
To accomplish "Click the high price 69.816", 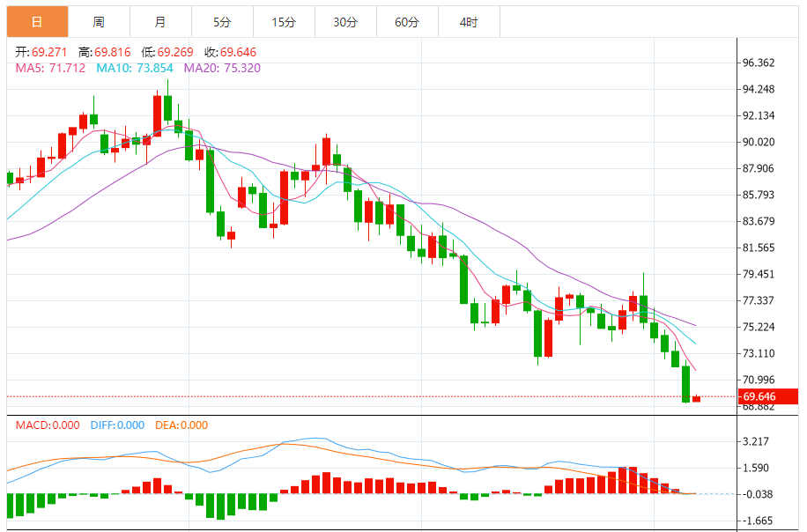I will click(112, 52).
